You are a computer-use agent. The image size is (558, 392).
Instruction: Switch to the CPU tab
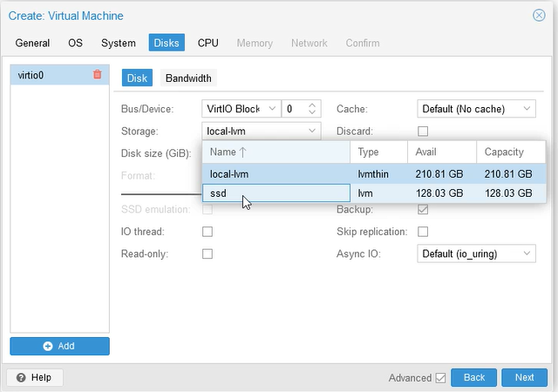[208, 43]
